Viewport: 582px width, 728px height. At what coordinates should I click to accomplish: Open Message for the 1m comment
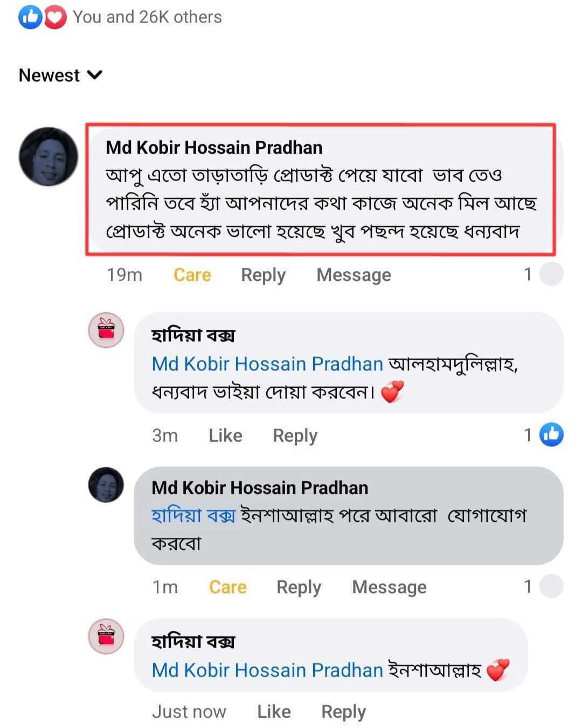389,587
